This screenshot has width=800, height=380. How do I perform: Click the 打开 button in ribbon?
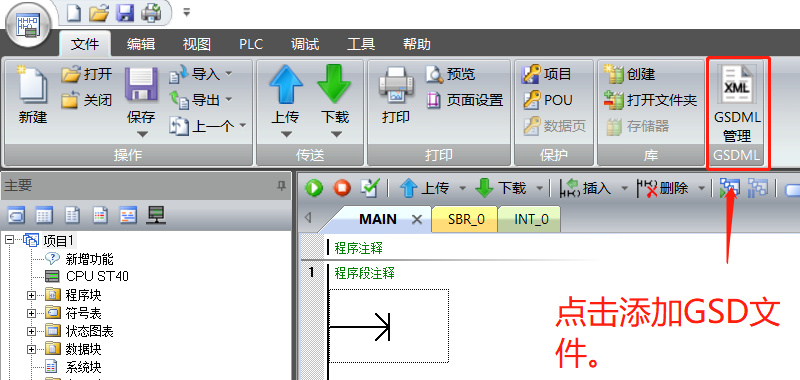87,74
